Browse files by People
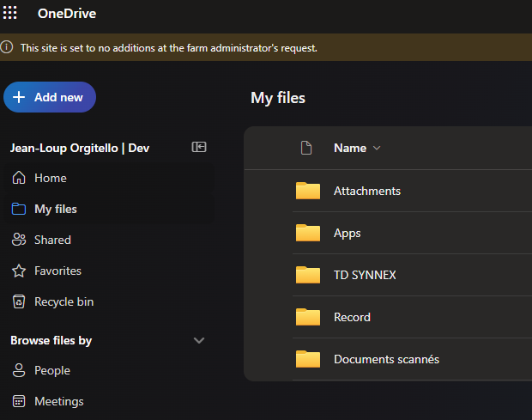The image size is (532, 420). point(109,370)
